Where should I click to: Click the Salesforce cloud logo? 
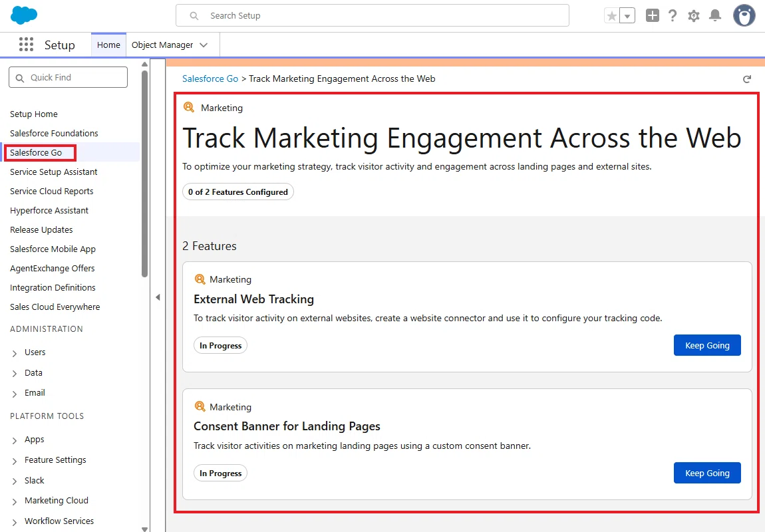(24, 15)
